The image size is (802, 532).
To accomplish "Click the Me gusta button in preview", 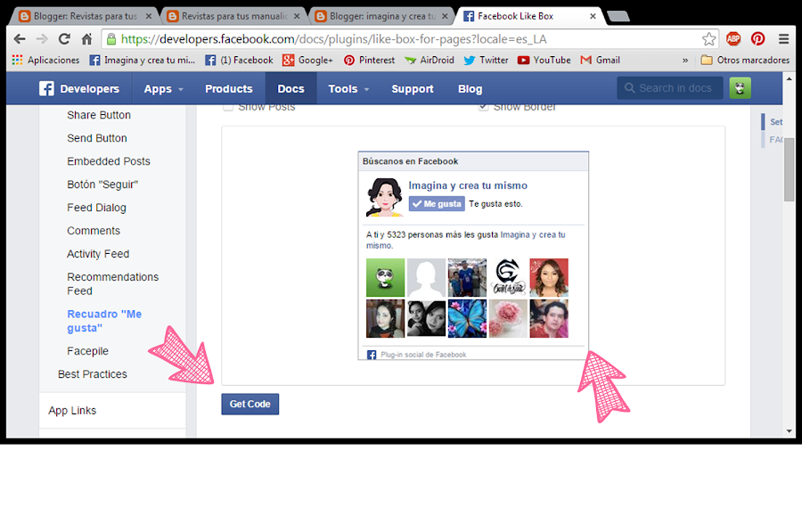I will pyautogui.click(x=437, y=203).
